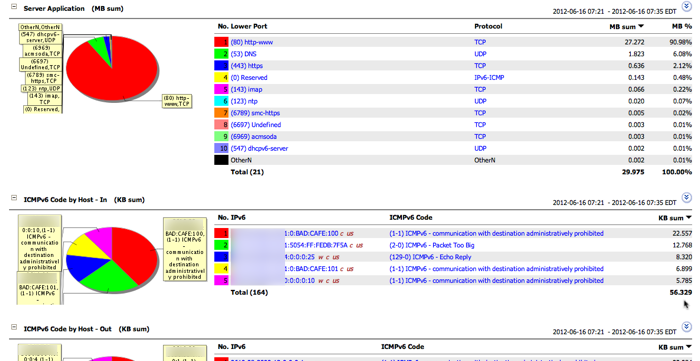Select the IPv6-ICMP protocol link
The width and height of the screenshot is (700, 361).
(489, 78)
